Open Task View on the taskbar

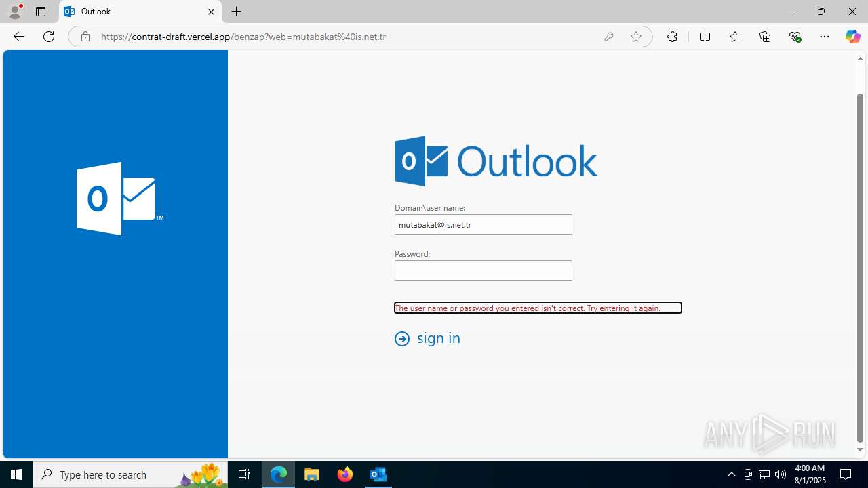244,474
